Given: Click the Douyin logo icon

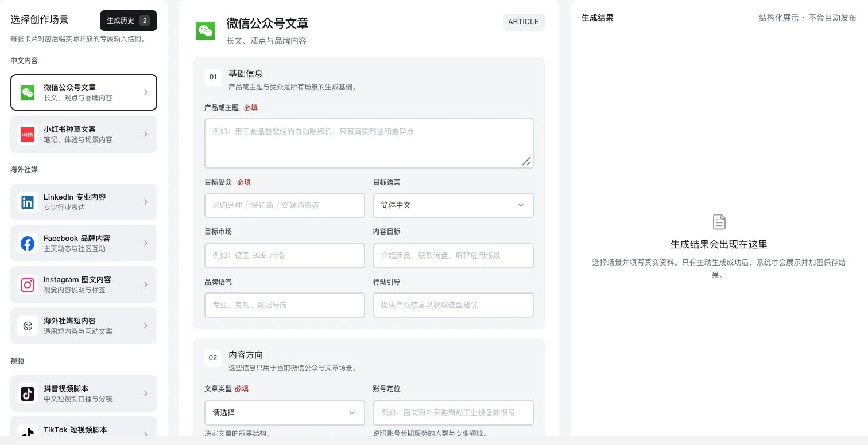Looking at the screenshot, I should pos(28,393).
